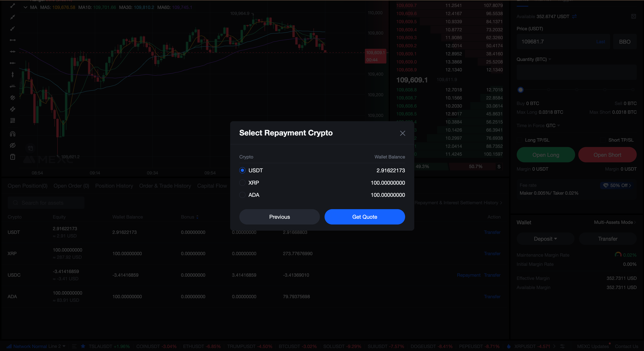Switch to Position History tab

114,186
